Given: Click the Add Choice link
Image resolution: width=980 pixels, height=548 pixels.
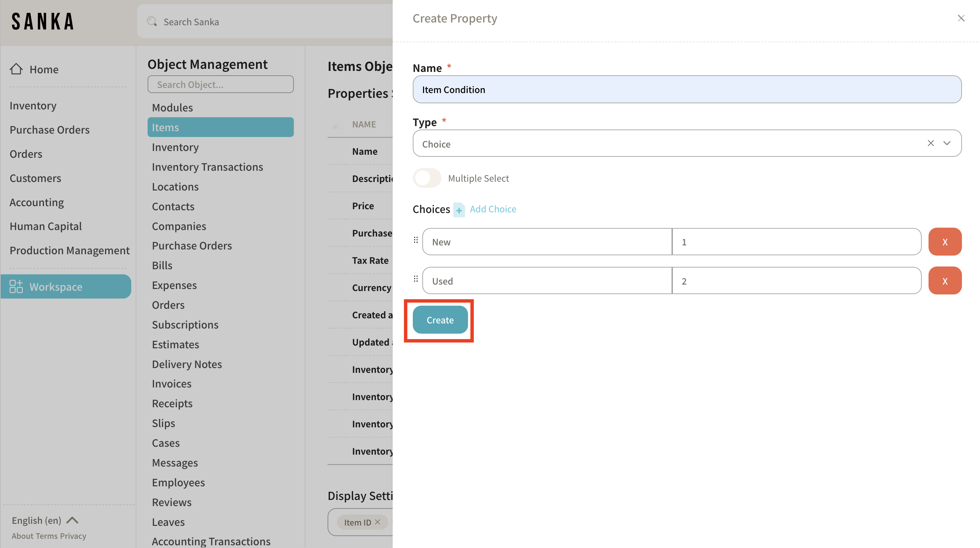Looking at the screenshot, I should click(x=493, y=209).
